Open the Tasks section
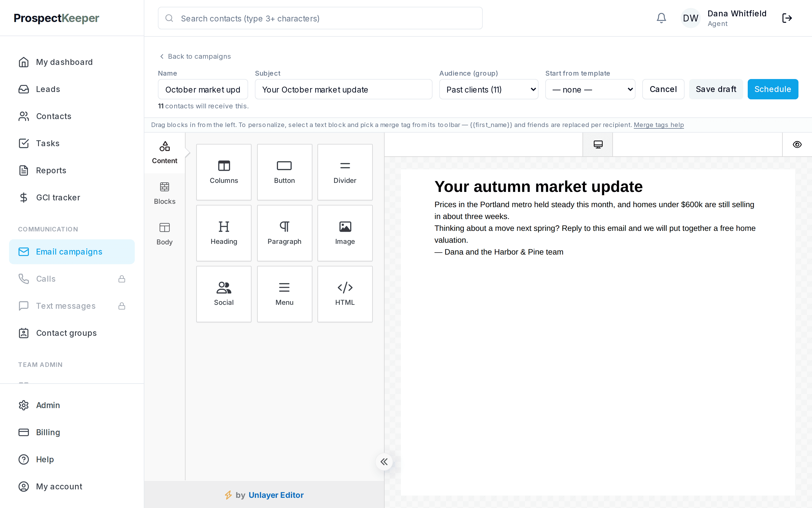This screenshot has height=508, width=812. click(x=72, y=143)
